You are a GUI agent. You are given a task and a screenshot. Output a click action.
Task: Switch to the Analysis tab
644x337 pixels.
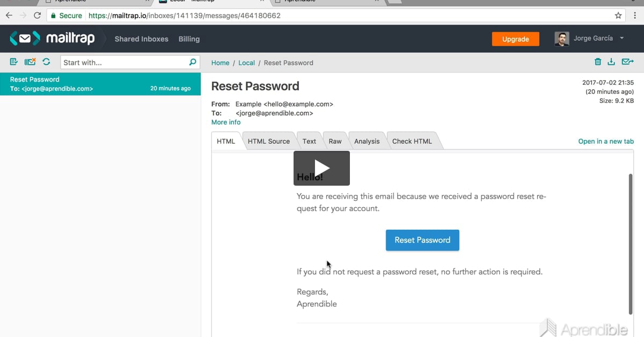point(367,141)
